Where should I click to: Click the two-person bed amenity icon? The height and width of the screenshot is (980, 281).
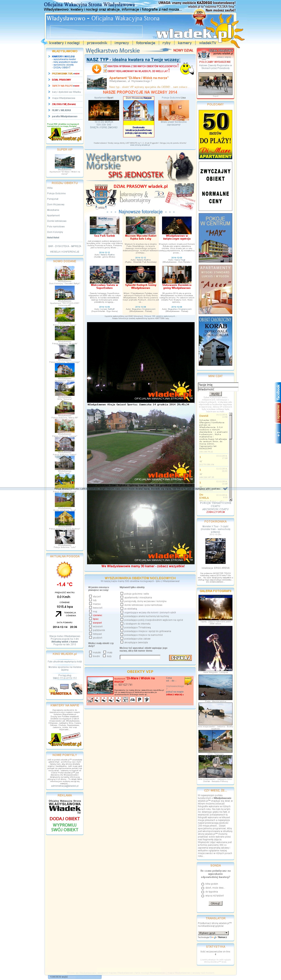click(x=104, y=700)
